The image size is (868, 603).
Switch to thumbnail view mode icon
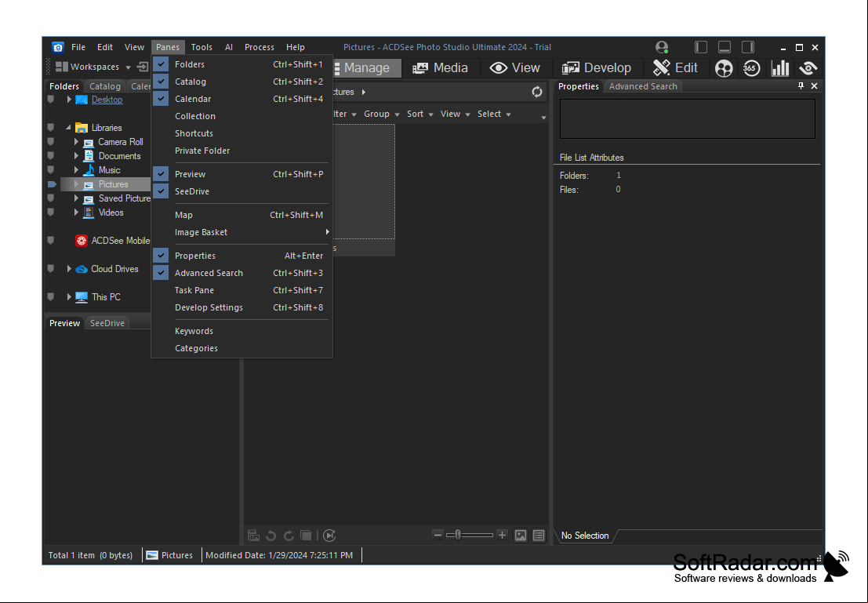click(x=521, y=536)
